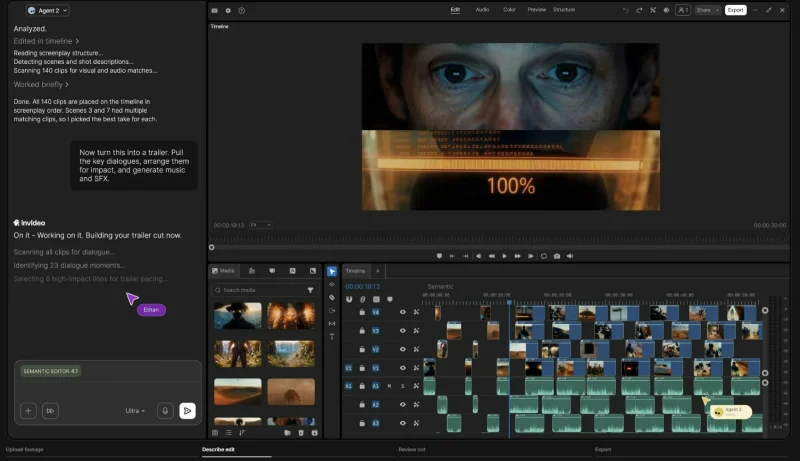Screen dimensions: 800x461
Task: Hide the V3 track with eye icon
Action: pyautogui.click(x=403, y=330)
